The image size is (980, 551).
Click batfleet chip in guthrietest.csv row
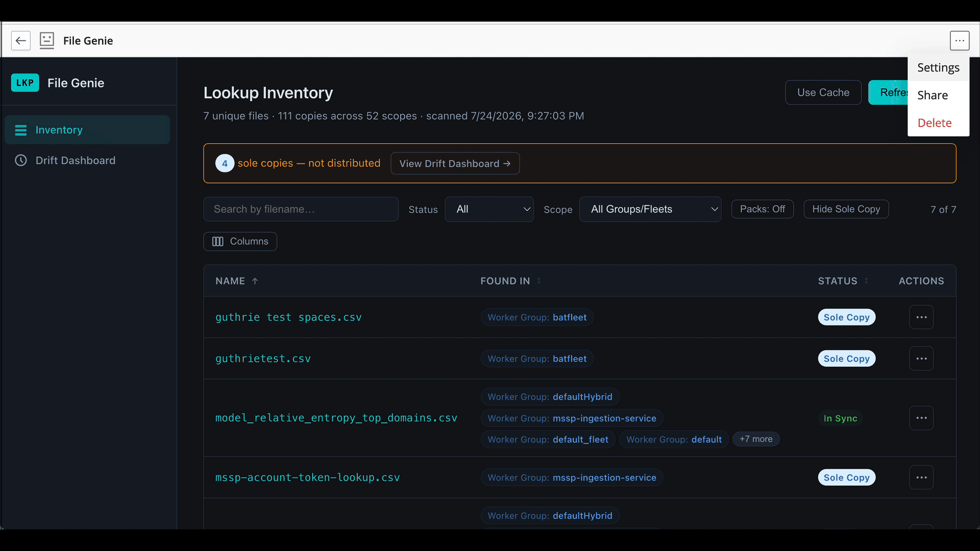(x=537, y=359)
